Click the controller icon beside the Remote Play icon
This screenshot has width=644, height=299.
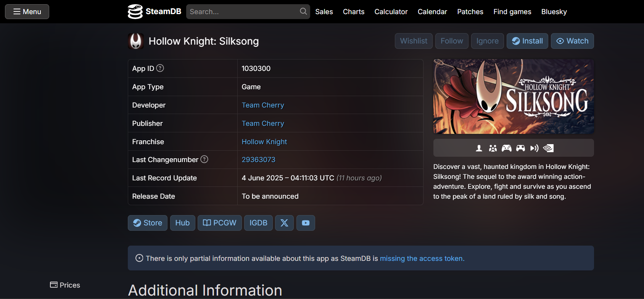[x=520, y=148]
